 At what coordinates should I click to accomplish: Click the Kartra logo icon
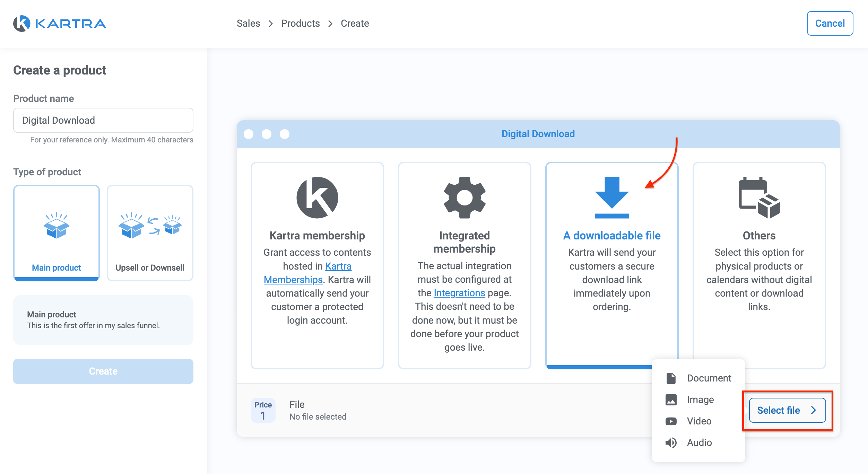tap(21, 24)
